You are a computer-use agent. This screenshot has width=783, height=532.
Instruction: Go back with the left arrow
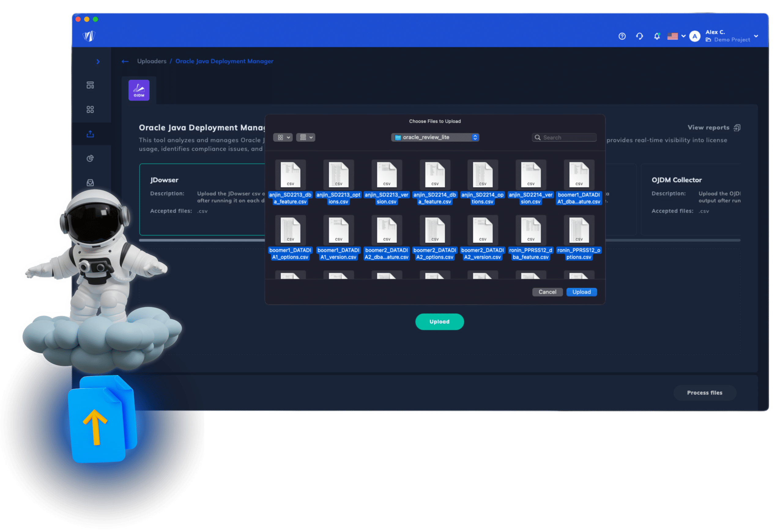pyautogui.click(x=125, y=61)
